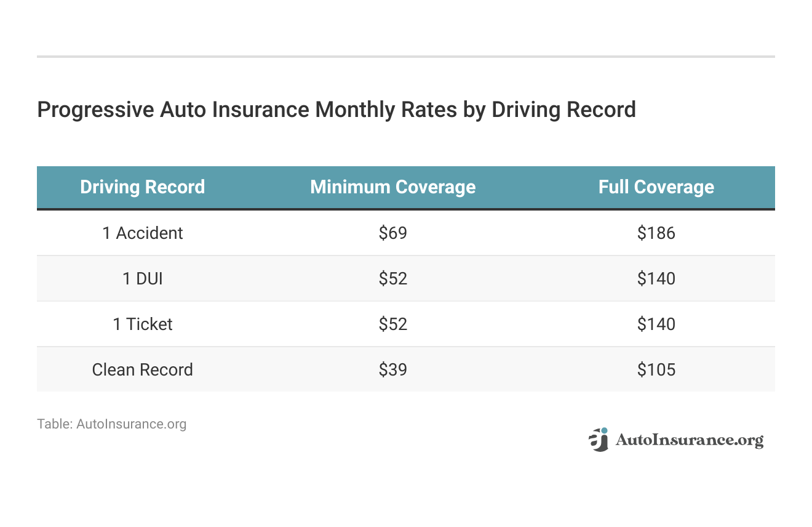Select the $186 full coverage cell
This screenshot has height=527, width=812.
[656, 233]
